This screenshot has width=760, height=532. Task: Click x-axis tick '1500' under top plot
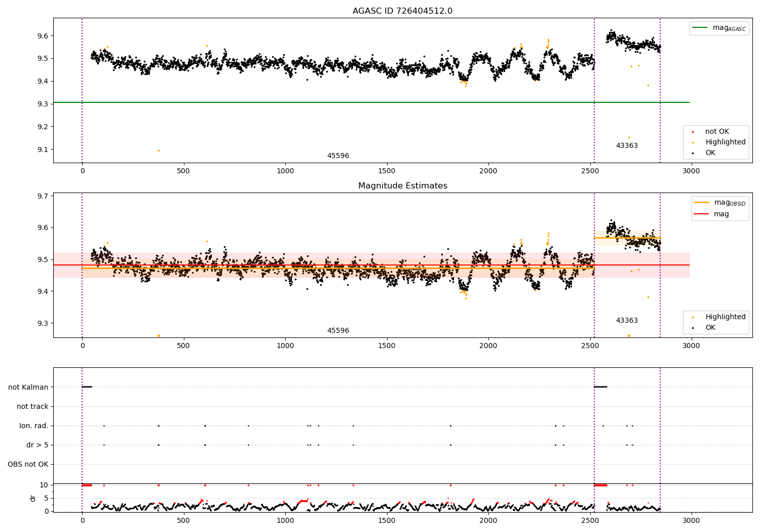pos(387,171)
